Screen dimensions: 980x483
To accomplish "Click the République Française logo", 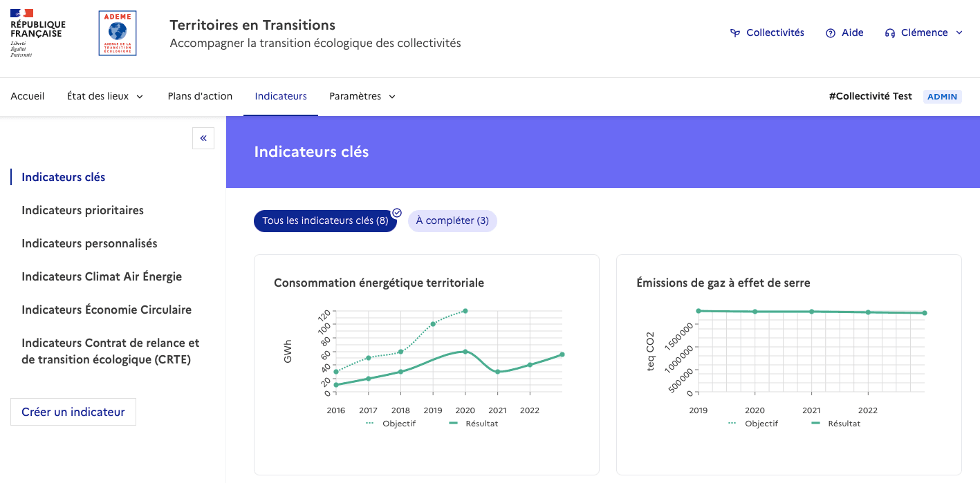I will 38,32.
